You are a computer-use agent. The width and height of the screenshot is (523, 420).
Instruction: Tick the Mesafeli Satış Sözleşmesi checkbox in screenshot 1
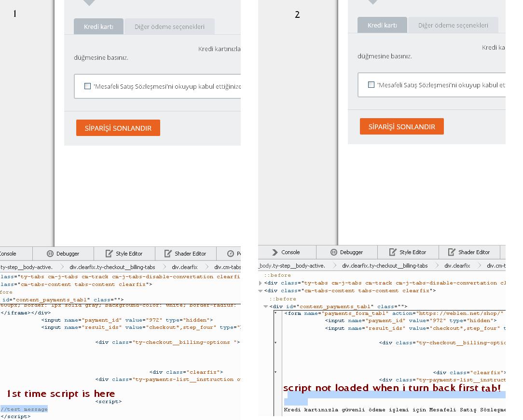(x=87, y=86)
